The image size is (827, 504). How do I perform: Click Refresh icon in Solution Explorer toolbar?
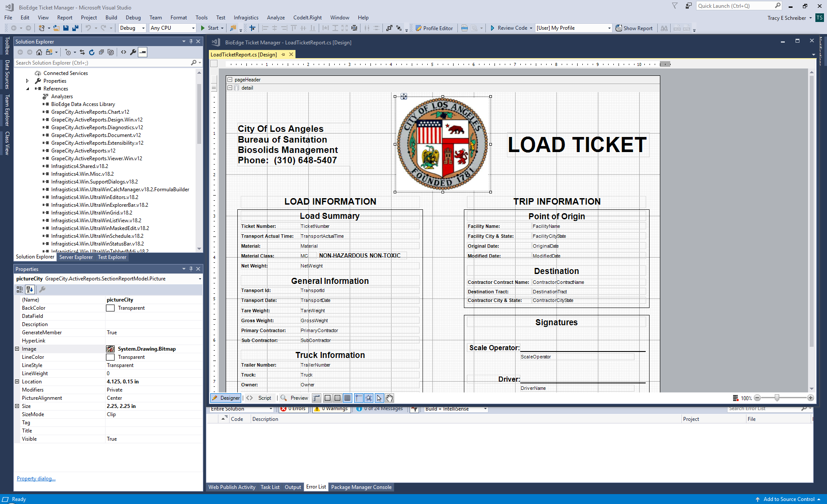pos(92,52)
